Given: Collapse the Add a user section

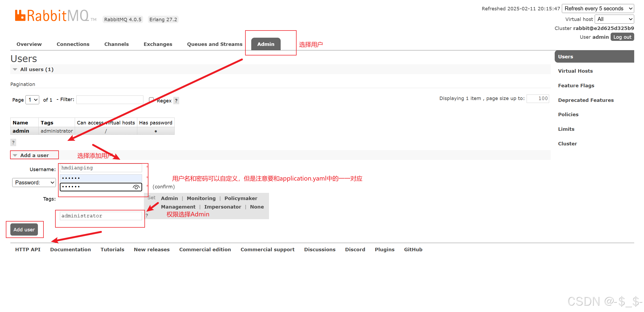Looking at the screenshot, I should click(34, 155).
